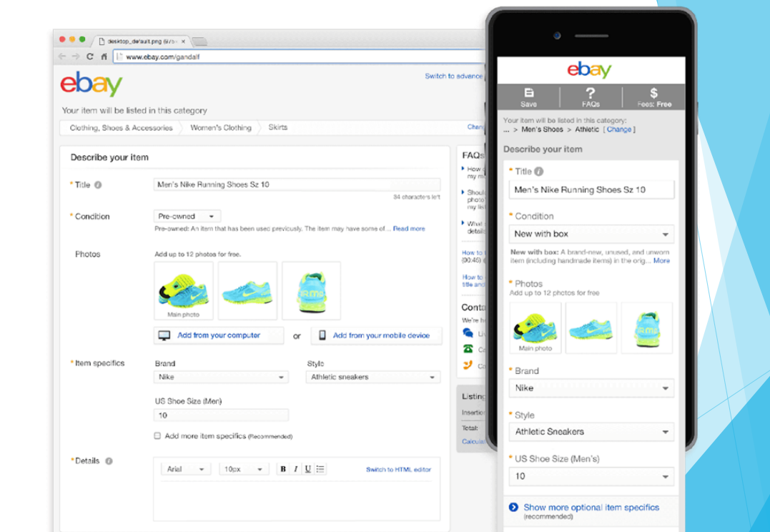Tap the More condition link on phone
Image resolution: width=770 pixels, height=532 pixels.
tap(661, 261)
